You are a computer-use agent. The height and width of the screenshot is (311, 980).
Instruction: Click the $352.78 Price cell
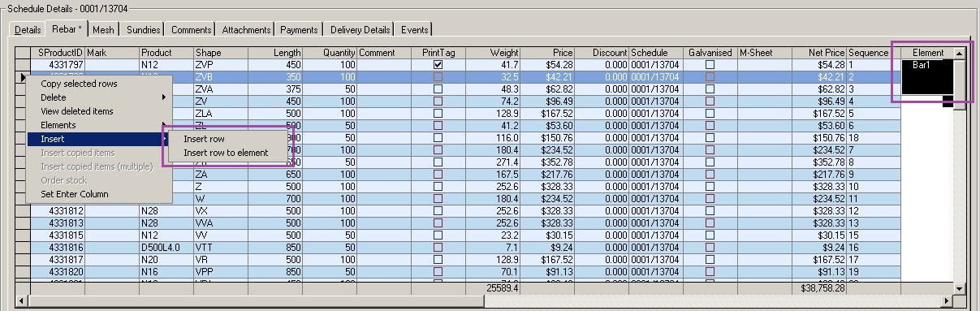[x=547, y=162]
